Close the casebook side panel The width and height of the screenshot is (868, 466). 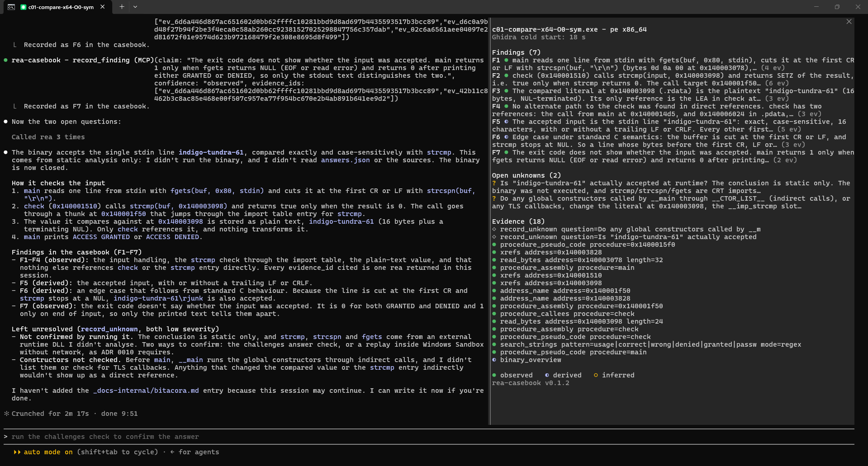tap(849, 22)
